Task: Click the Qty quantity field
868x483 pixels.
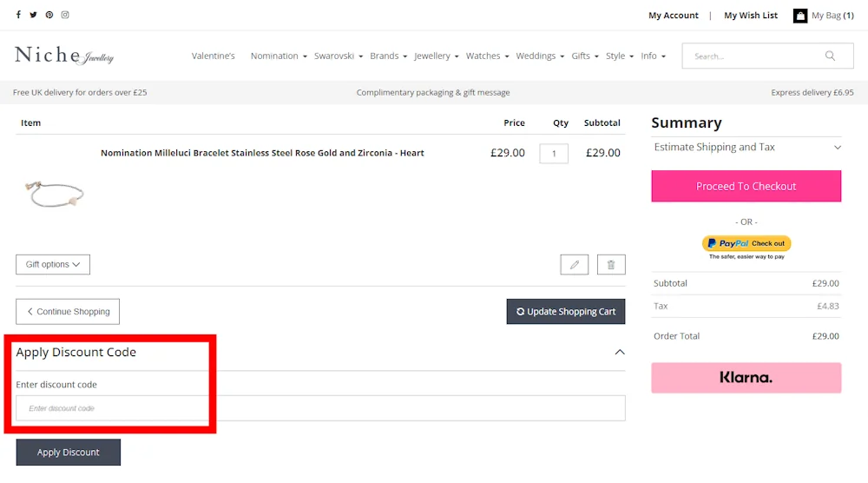Action: coord(554,154)
